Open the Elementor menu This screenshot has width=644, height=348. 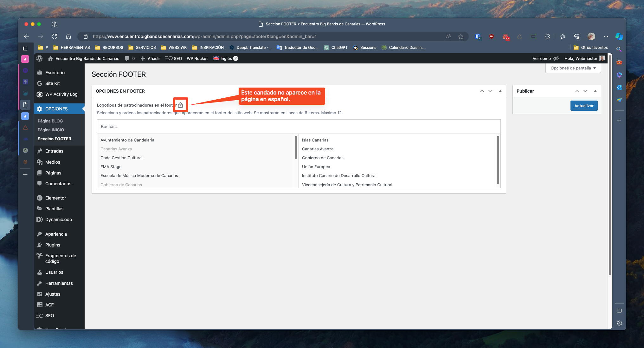tap(55, 198)
